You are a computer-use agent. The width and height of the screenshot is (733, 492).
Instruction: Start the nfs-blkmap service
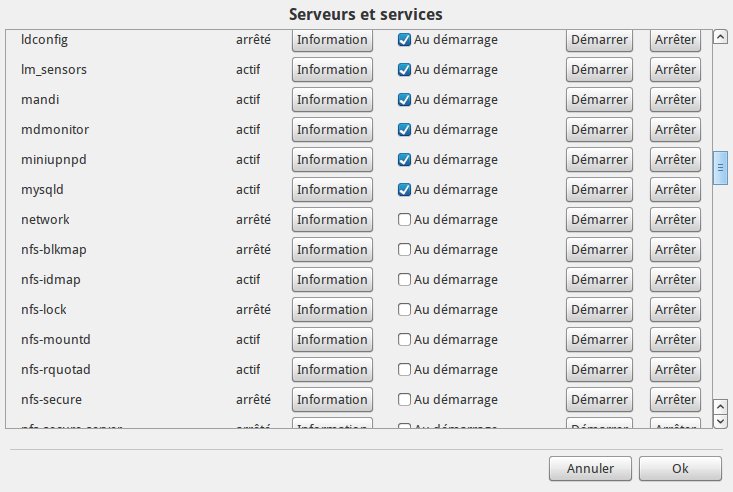coord(599,250)
